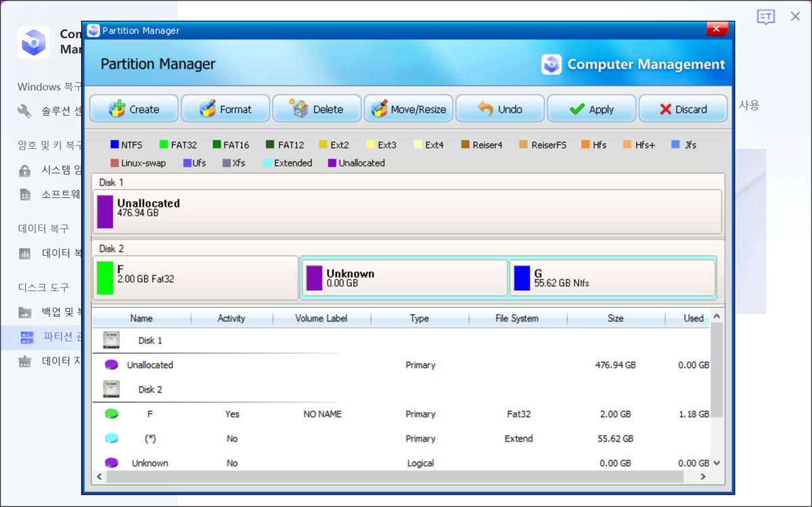Select the F row name in the list
The image size is (812, 507).
click(150, 414)
